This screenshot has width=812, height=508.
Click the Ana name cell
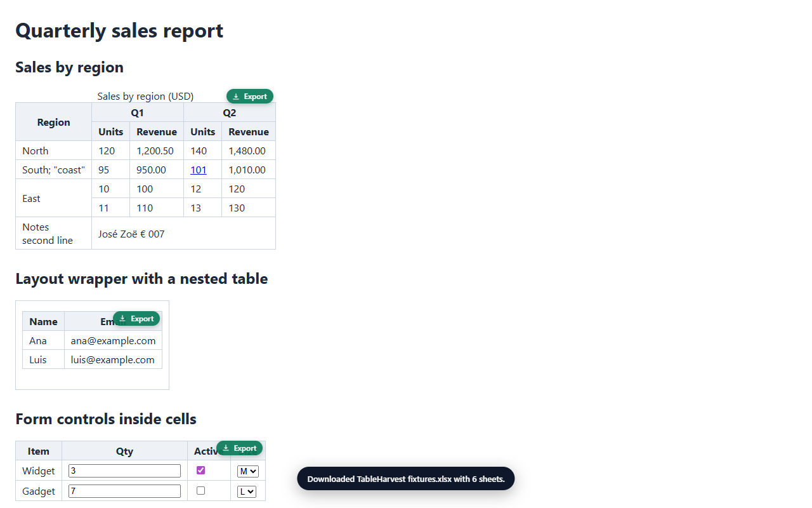44,340
